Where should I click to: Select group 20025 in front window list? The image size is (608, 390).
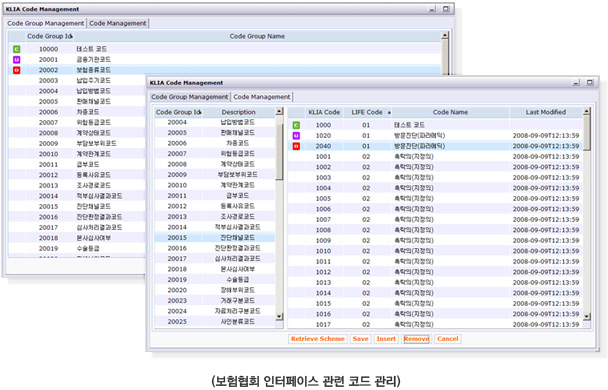click(215, 322)
